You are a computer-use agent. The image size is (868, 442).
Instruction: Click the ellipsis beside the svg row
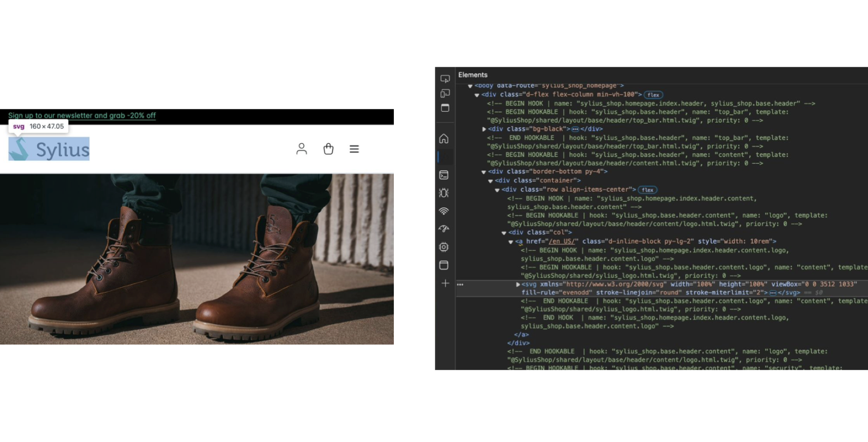point(460,284)
